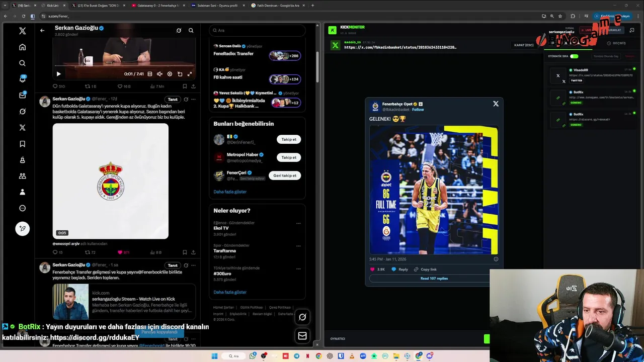The height and width of the screenshot is (362, 644).
Task: Click Copy link on embedded tweet
Action: click(x=425, y=269)
